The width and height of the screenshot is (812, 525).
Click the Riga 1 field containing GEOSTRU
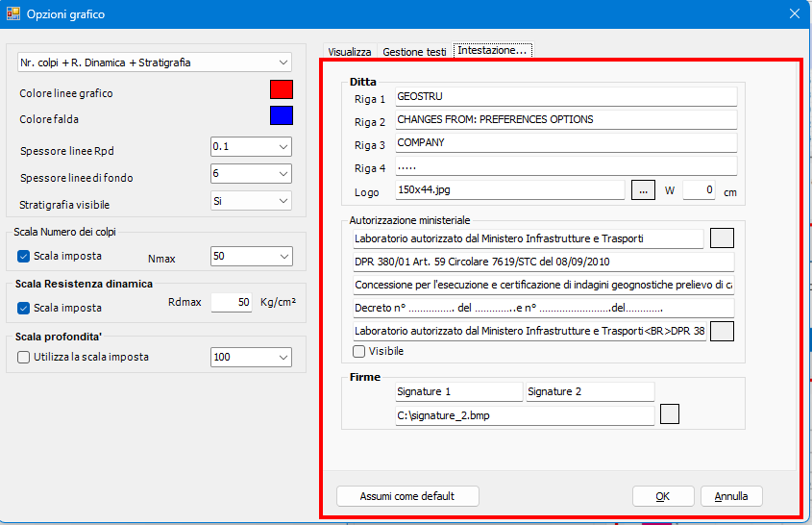tap(566, 97)
